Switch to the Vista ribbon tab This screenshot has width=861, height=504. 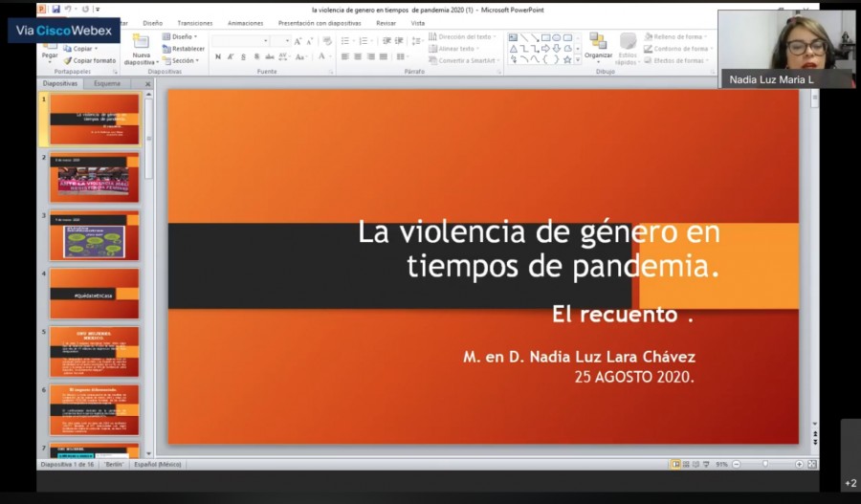coord(418,23)
